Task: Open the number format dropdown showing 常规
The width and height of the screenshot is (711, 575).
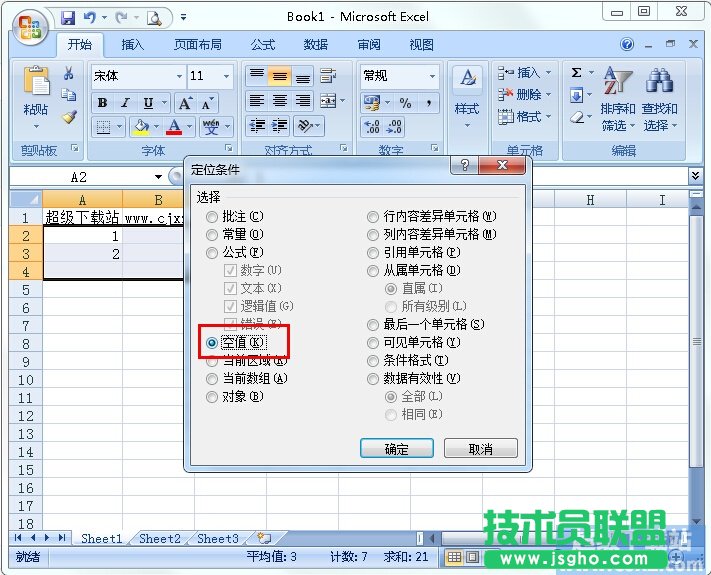Action: coord(432,76)
